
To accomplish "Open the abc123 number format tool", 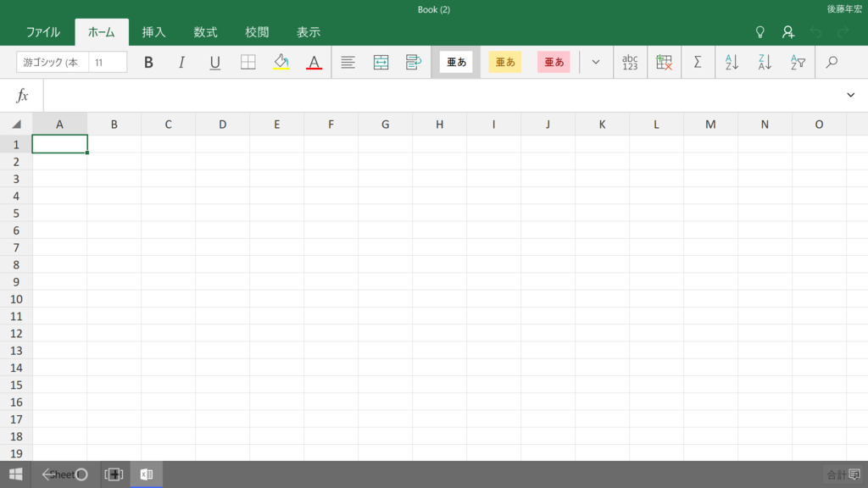I will pos(630,62).
